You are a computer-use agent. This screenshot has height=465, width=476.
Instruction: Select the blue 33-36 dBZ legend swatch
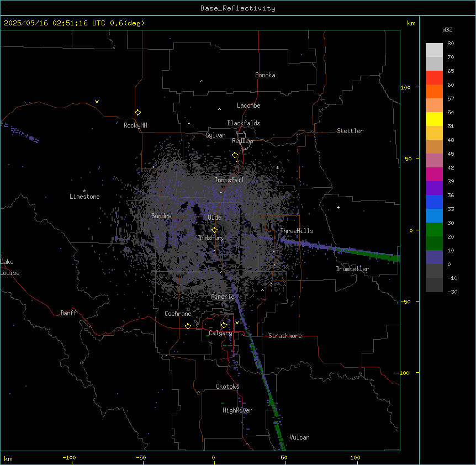(x=434, y=202)
